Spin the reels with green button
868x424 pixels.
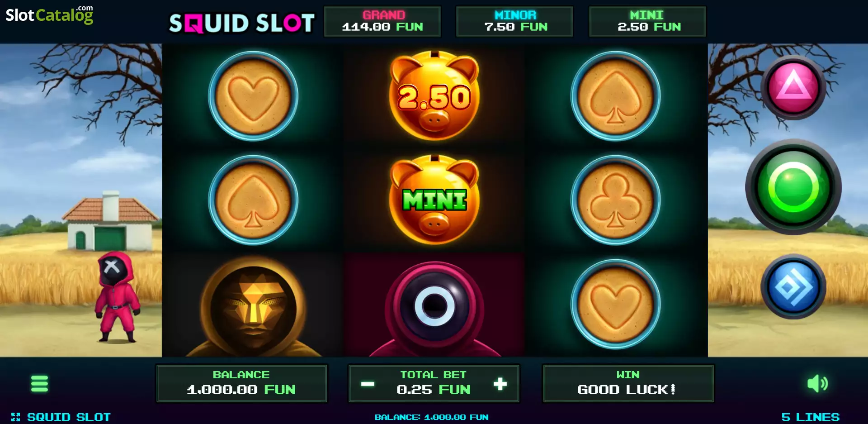[x=793, y=187]
